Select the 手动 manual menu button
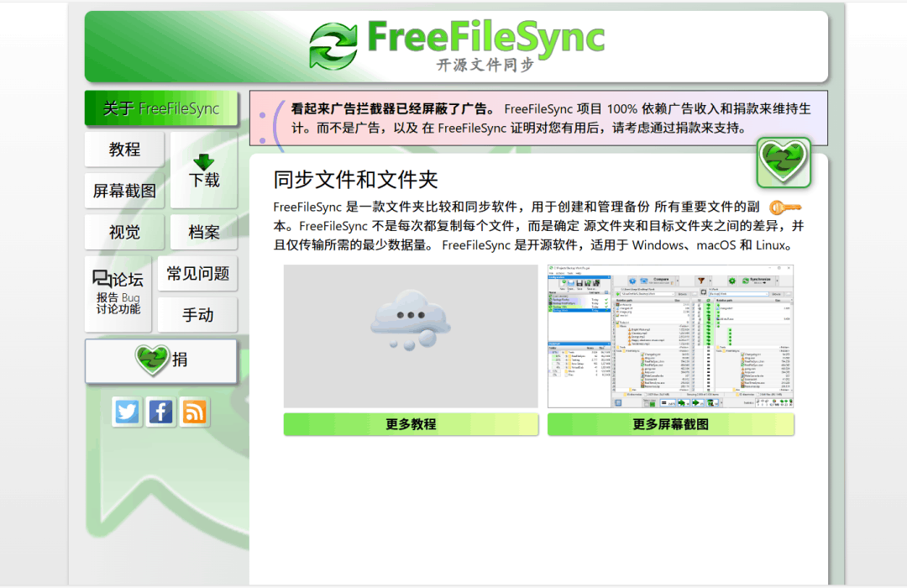 point(197,315)
